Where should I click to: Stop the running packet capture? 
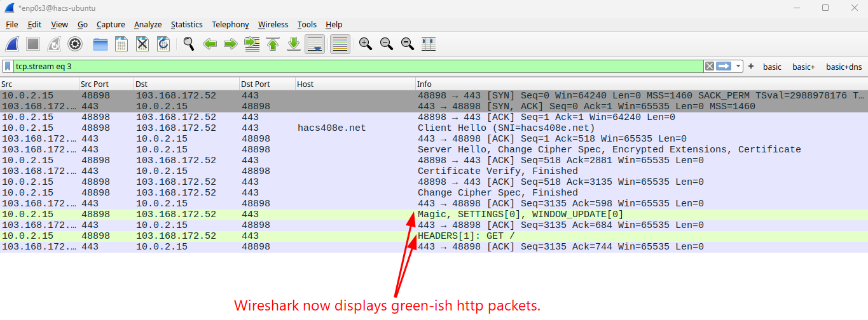tap(33, 44)
